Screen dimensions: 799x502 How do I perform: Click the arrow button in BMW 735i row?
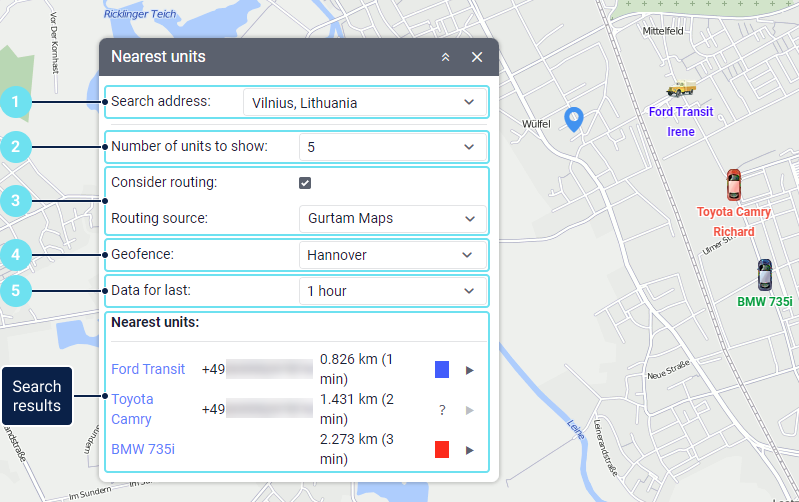470,450
